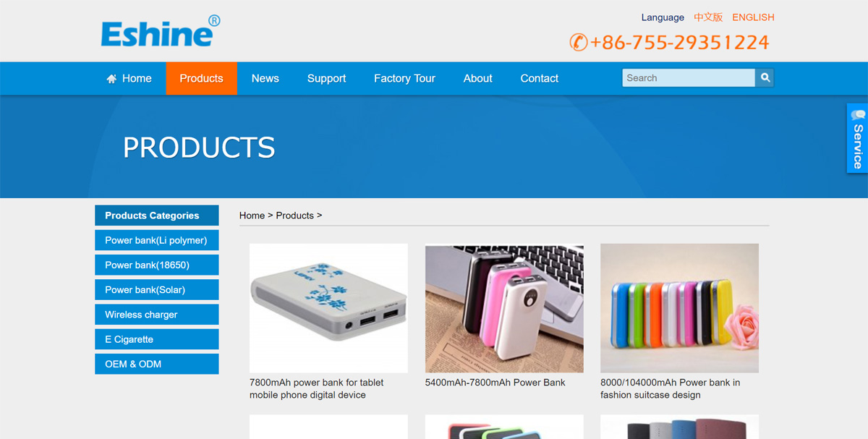Click the house icon beside Home
The width and height of the screenshot is (868, 439).
[x=111, y=79]
